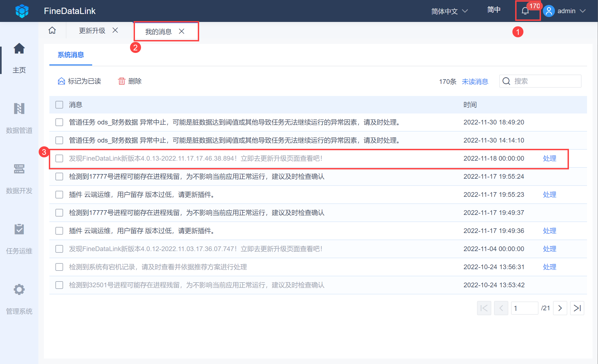The width and height of the screenshot is (598, 364).
Task: Check the select-all 消息 header checkbox
Action: pyautogui.click(x=59, y=105)
